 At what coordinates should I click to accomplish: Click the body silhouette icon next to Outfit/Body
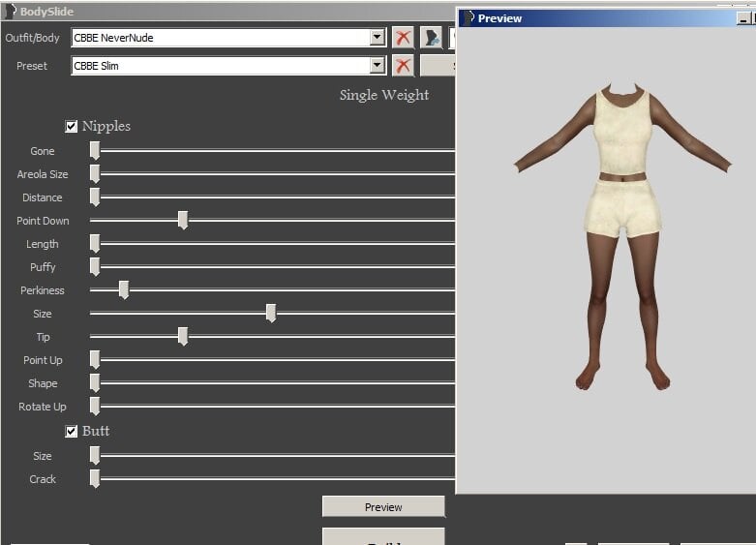(x=431, y=38)
